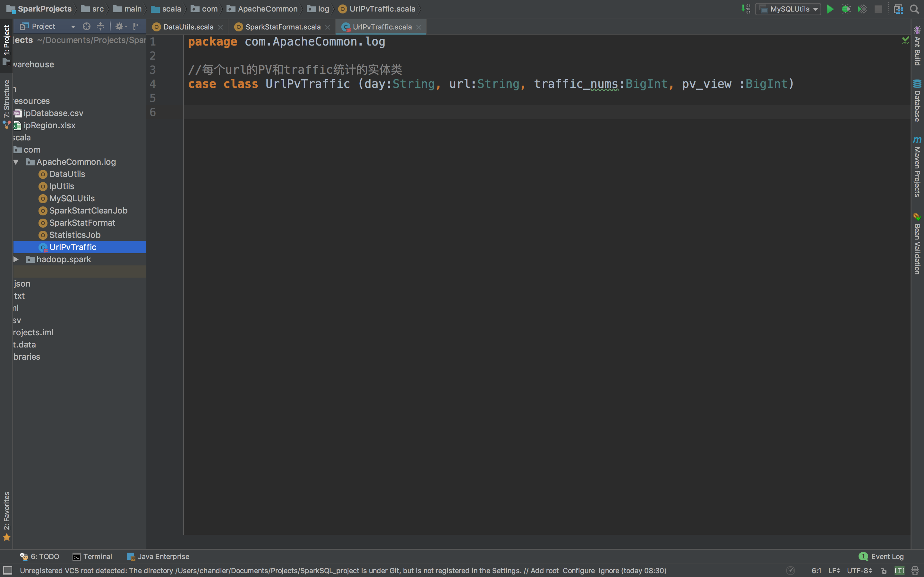Click the Hector inspector icon
The width and height of the screenshot is (924, 577).
coord(915,571)
